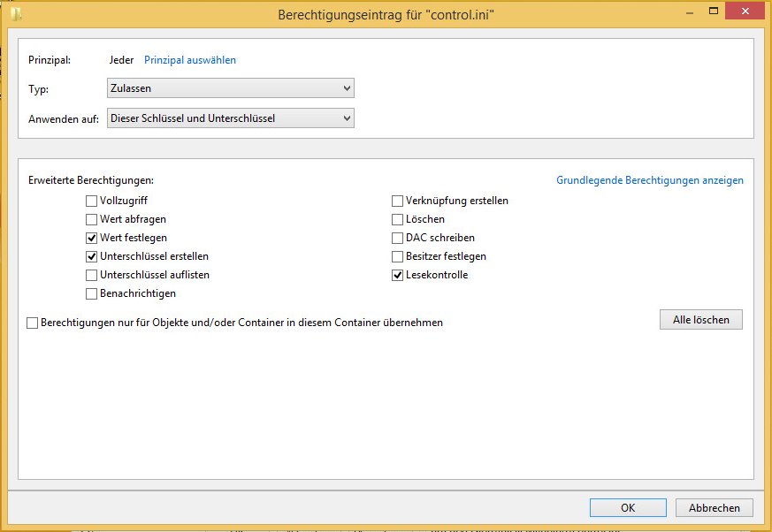Uncheck the 'Wert festlegen' checkbox
772x532 pixels.
click(x=92, y=238)
